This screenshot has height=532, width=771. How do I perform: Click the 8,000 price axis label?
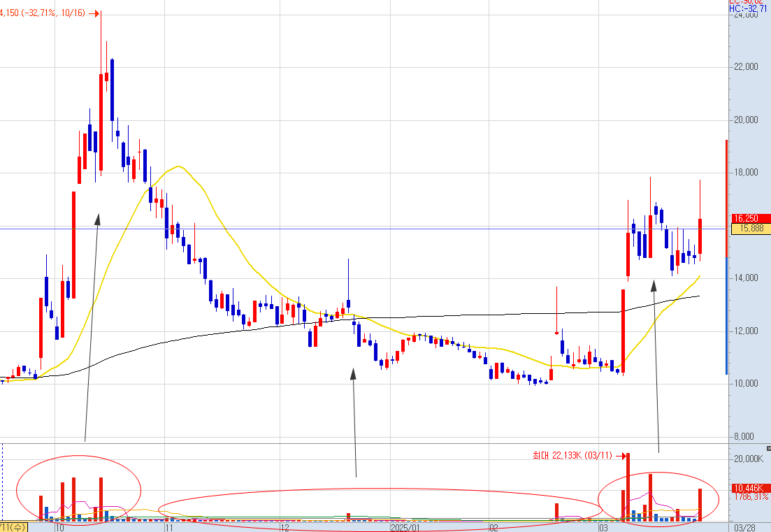tap(744, 437)
